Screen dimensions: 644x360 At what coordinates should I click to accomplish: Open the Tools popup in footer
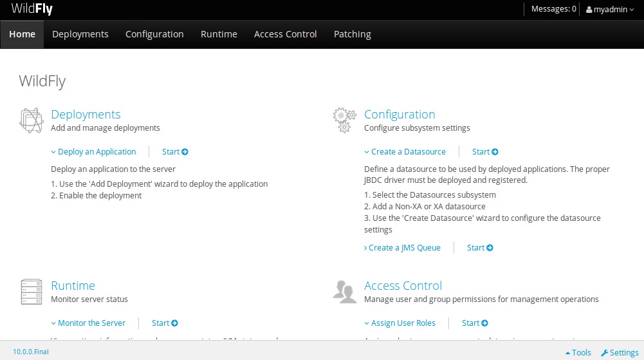pyautogui.click(x=578, y=353)
